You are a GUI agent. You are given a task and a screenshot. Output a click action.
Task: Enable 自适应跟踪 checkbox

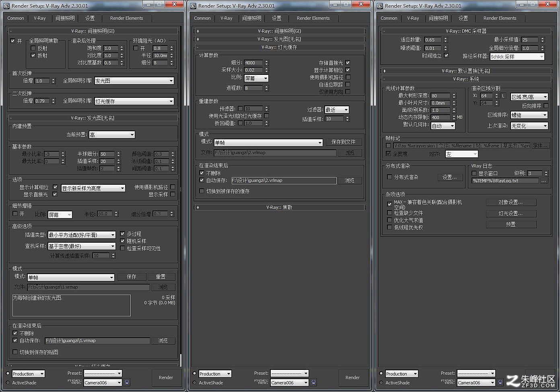[x=348, y=85]
